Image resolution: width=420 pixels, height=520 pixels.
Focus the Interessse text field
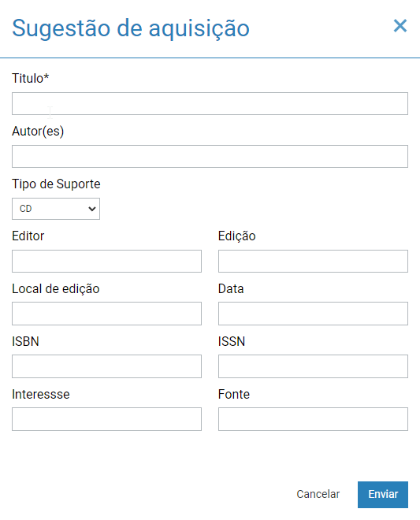pyautogui.click(x=106, y=419)
